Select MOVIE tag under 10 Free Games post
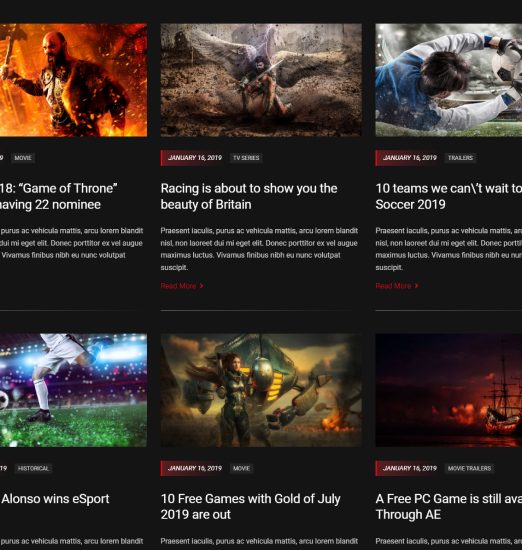Screen dimensions: 522x550 pyautogui.click(x=241, y=468)
